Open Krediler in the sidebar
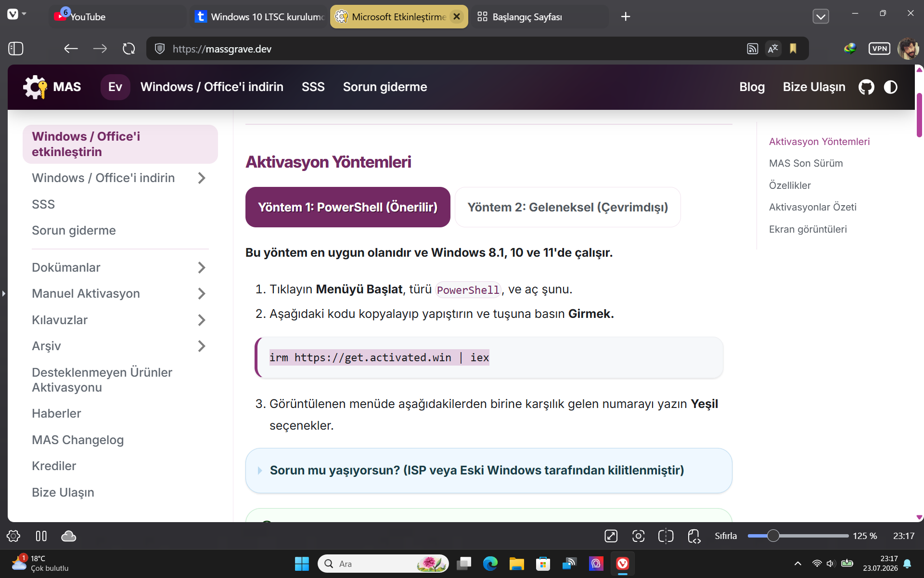 click(54, 466)
